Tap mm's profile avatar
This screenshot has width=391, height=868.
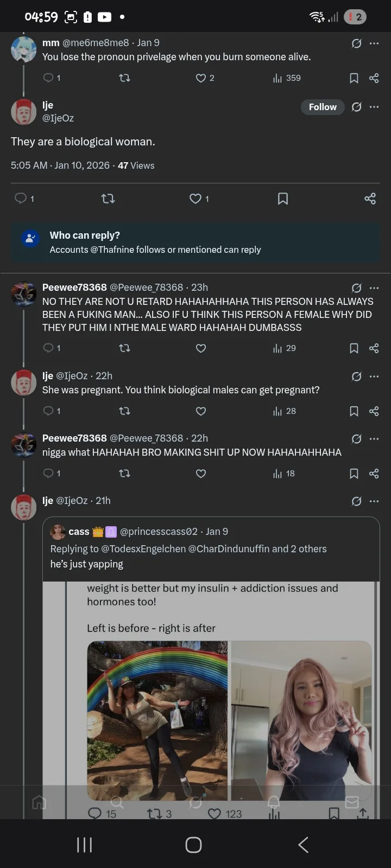(23, 49)
